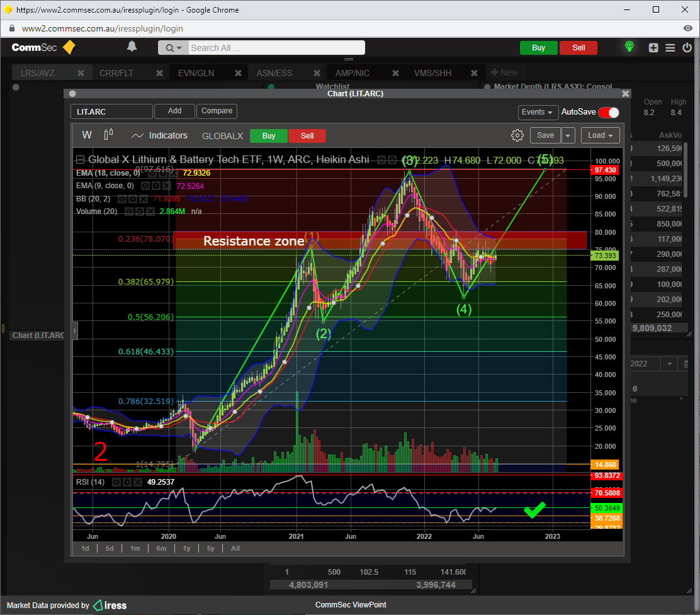
Task: Add a new widget with plus icon
Action: click(653, 48)
